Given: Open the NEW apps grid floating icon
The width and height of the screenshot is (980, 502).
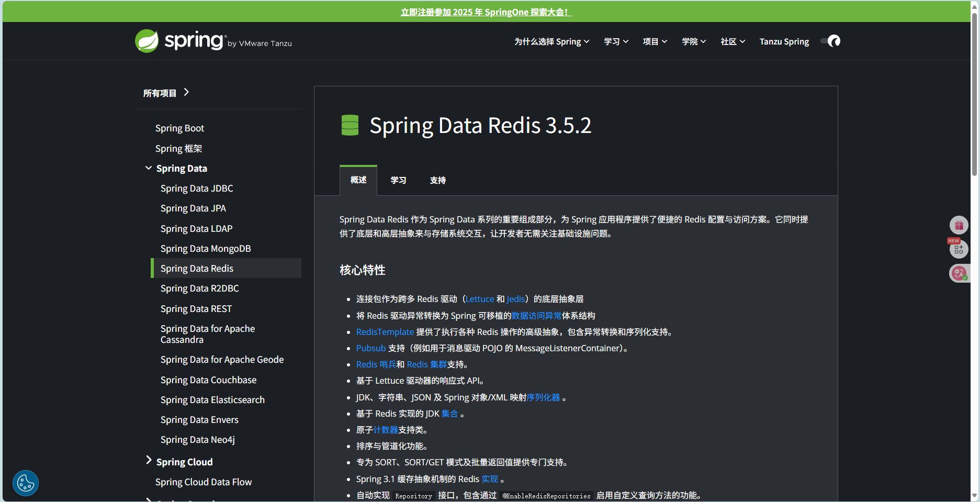Looking at the screenshot, I should [x=959, y=249].
